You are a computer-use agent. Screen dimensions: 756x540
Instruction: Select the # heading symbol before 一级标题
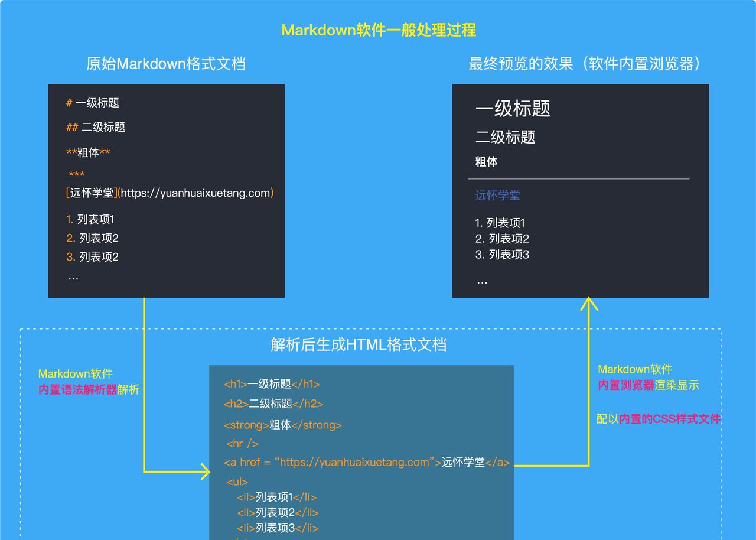coord(70,103)
